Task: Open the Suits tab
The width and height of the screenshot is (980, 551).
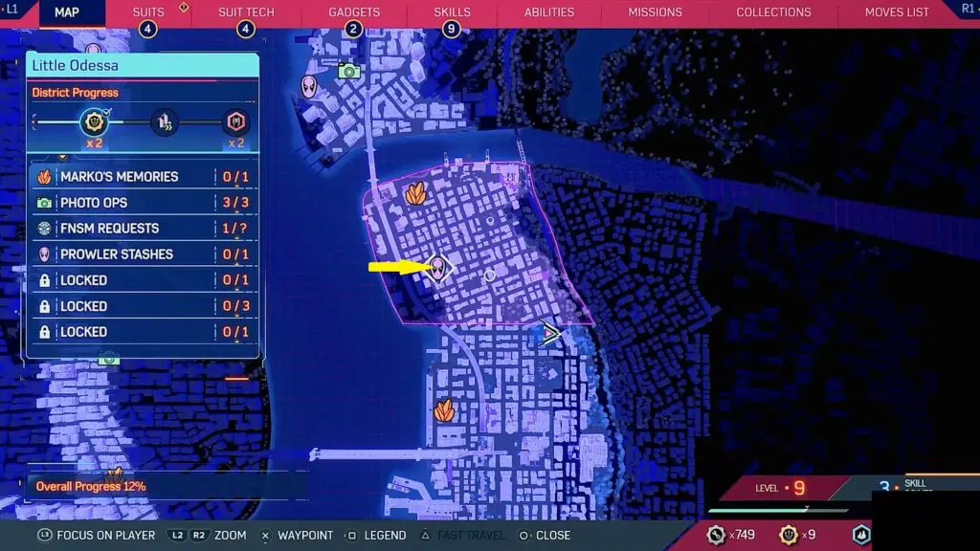Action: tap(147, 12)
